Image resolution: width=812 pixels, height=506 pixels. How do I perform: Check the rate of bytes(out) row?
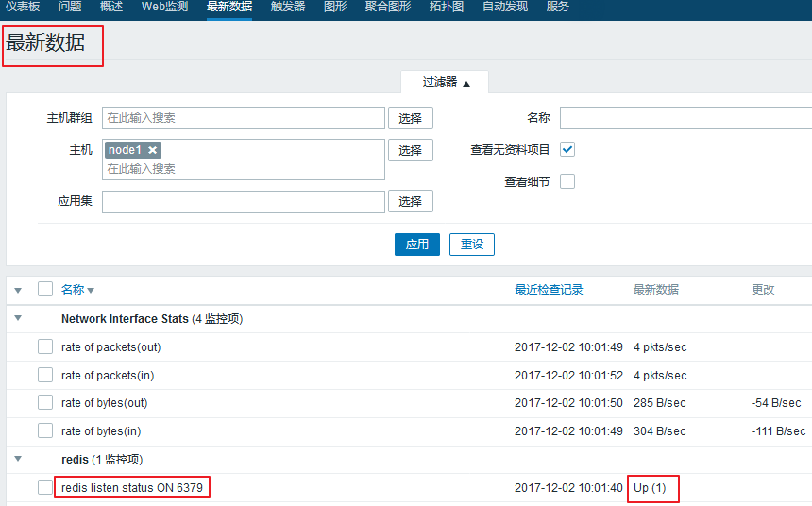tap(45, 402)
